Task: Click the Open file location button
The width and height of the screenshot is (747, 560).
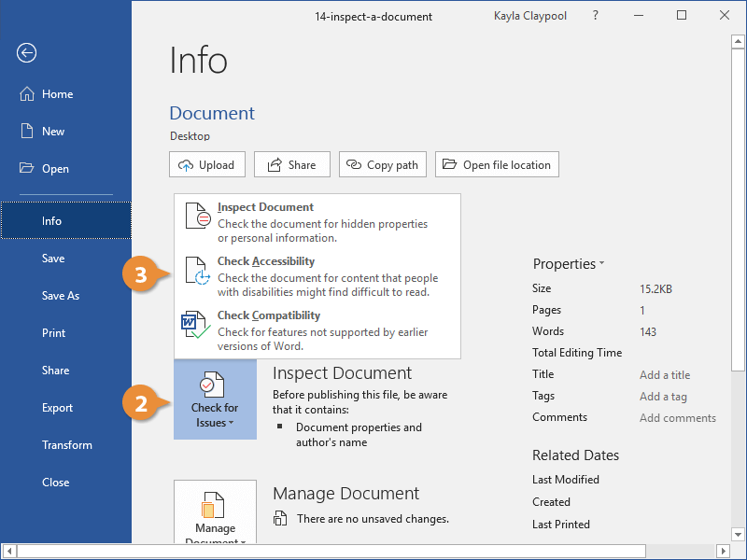Action: [x=498, y=165]
